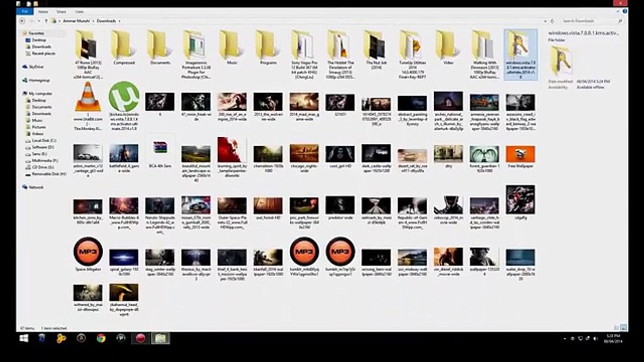Open File Explorer taskbar icon
The width and height of the screenshot is (644, 362).
(x=160, y=338)
